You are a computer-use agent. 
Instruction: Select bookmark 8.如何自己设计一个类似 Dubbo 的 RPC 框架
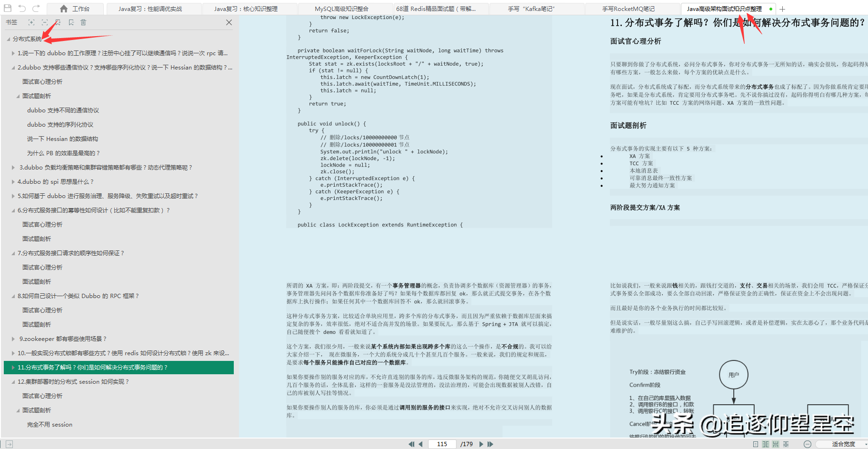pyautogui.click(x=78, y=296)
